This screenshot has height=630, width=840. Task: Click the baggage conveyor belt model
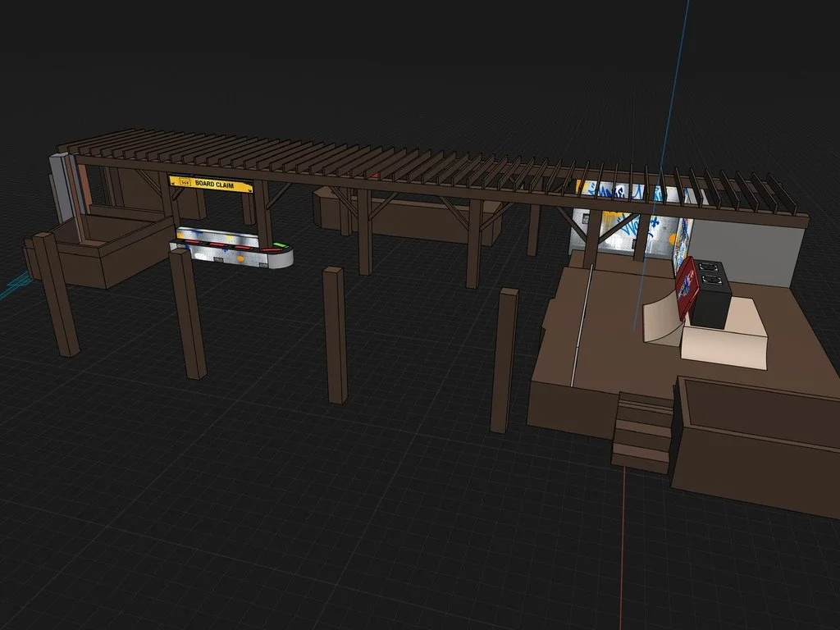pos(231,249)
